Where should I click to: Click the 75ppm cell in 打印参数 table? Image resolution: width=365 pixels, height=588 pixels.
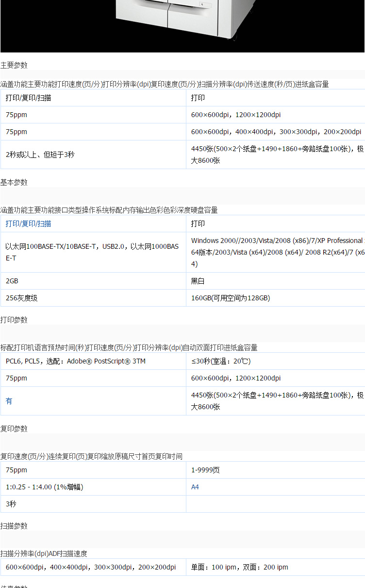(93, 378)
